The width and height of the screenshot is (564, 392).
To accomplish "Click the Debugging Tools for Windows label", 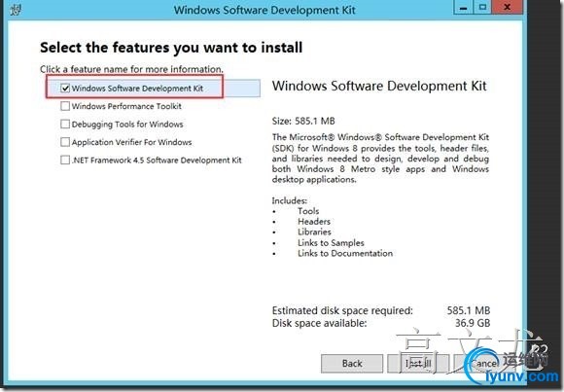I will tap(127, 125).
